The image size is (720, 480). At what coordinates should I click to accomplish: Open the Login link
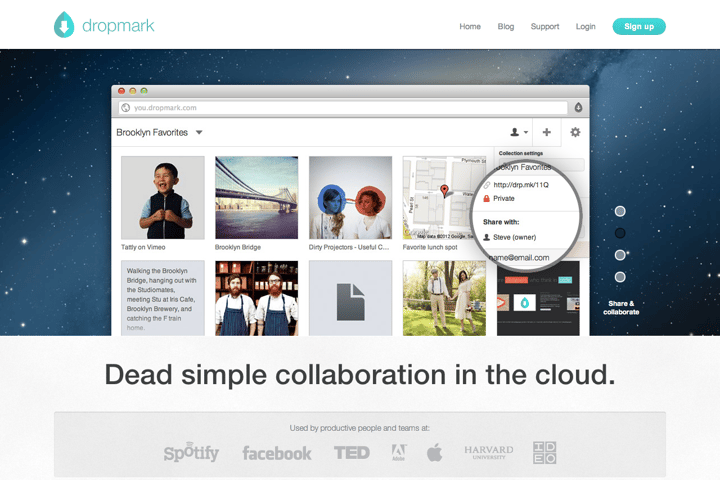[585, 27]
